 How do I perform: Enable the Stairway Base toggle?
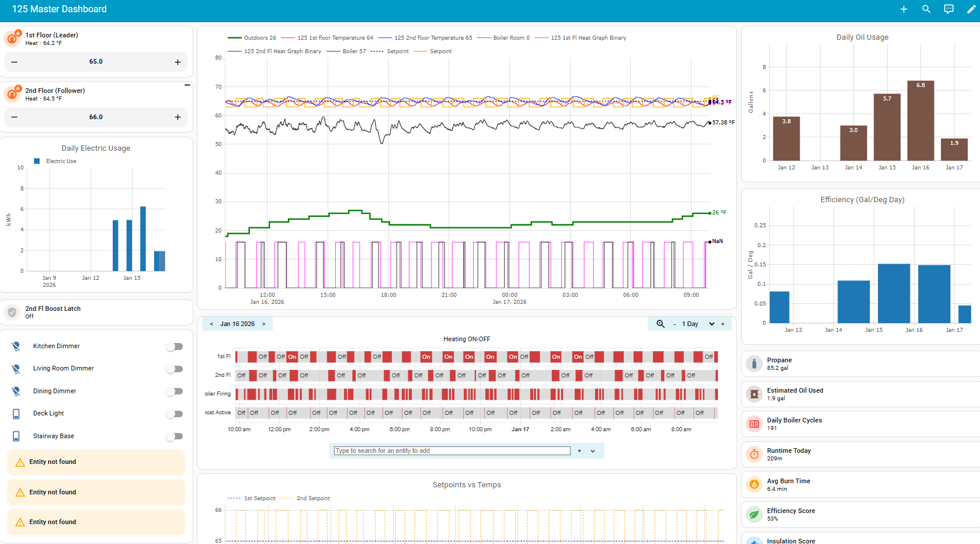(x=175, y=436)
